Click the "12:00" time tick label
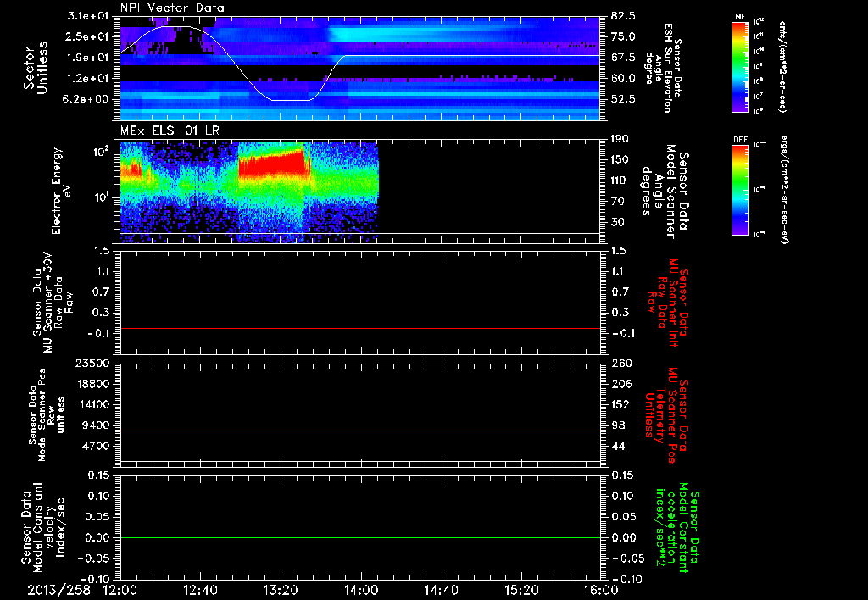The image size is (868, 600). [120, 590]
